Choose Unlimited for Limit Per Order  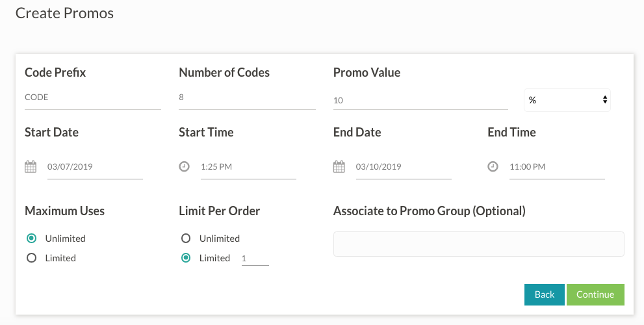pos(186,239)
